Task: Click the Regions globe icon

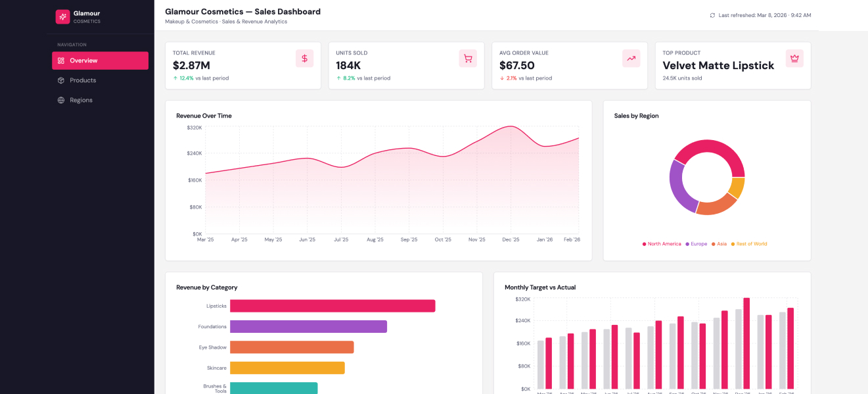Action: 60,99
